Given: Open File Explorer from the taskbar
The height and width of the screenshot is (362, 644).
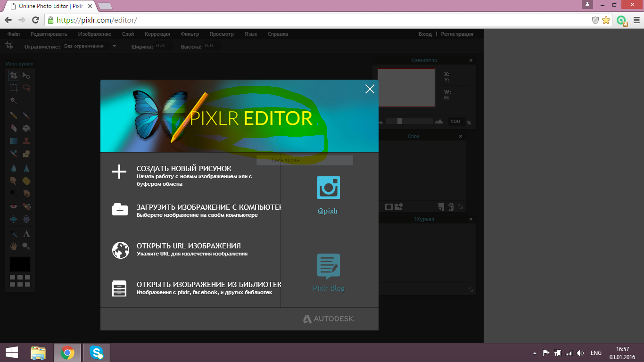Looking at the screenshot, I should click(38, 353).
